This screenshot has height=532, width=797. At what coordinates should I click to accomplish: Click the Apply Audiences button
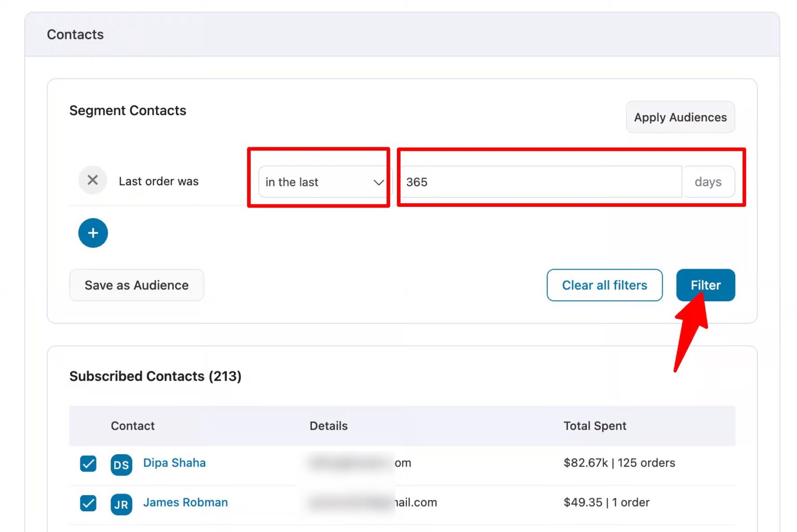(680, 117)
